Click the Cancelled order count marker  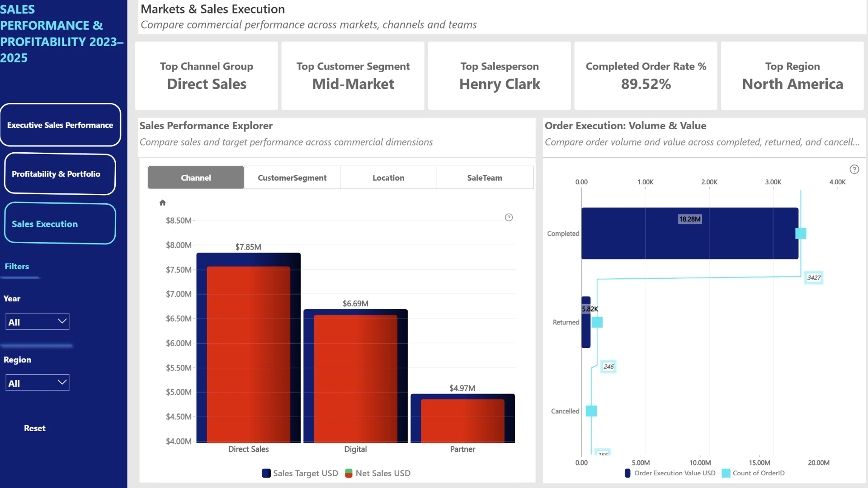tap(591, 411)
